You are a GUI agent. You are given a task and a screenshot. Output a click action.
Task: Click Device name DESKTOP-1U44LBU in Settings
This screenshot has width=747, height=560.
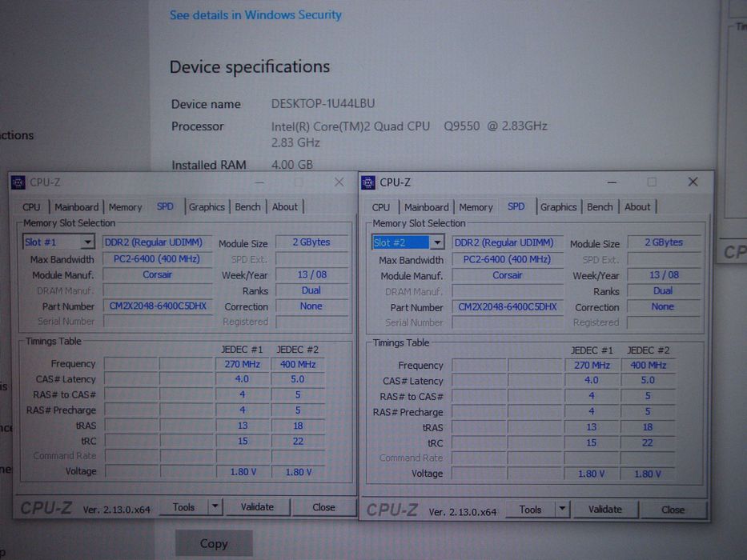tap(323, 103)
